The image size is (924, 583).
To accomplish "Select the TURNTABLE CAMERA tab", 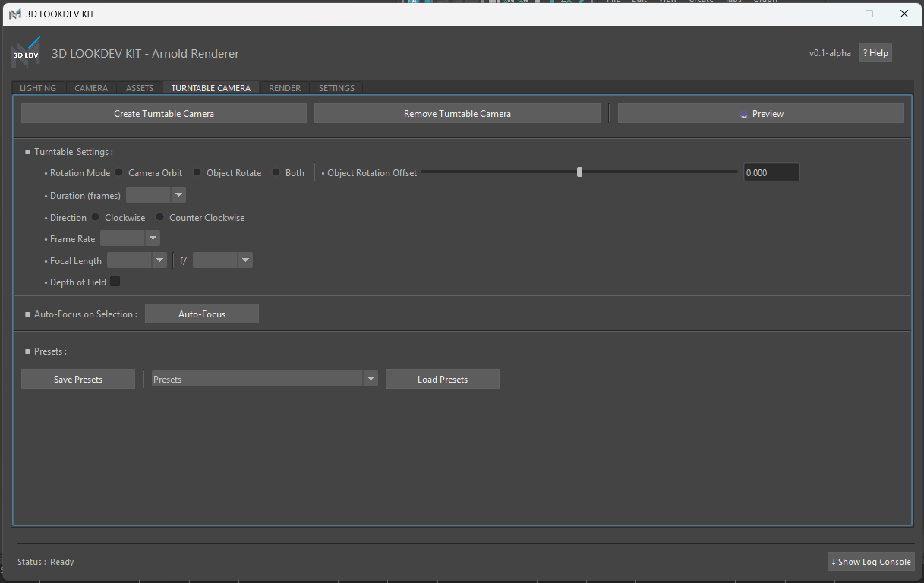I will (211, 88).
